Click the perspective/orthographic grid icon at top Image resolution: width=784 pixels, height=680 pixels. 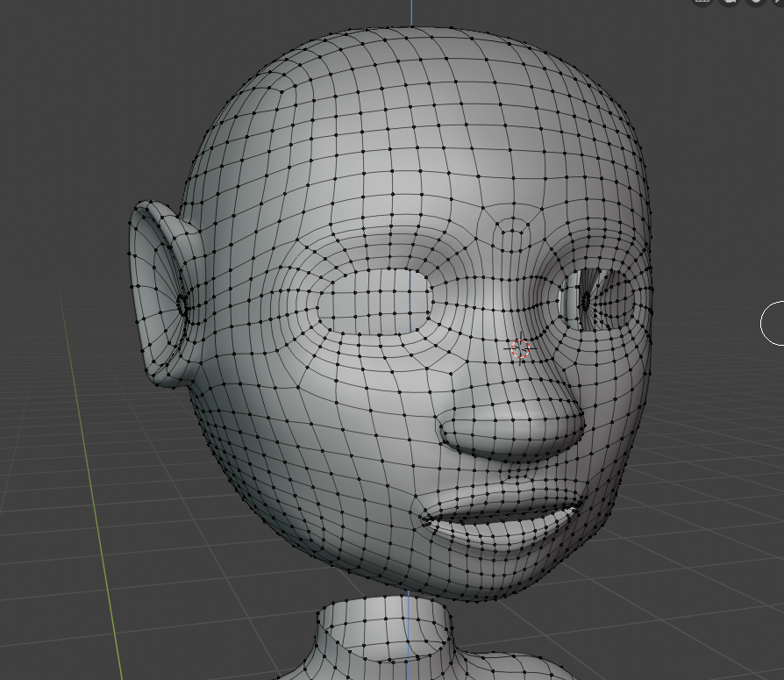(702, 2)
